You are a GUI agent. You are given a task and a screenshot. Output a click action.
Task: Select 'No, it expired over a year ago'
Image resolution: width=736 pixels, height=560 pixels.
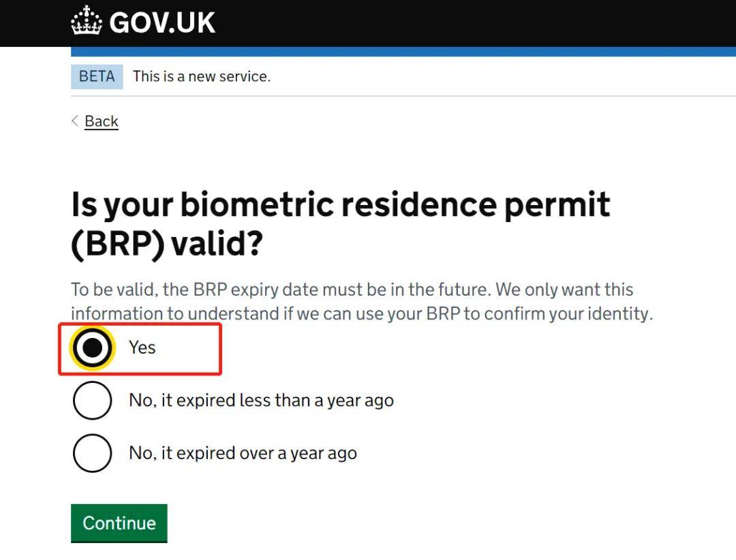(92, 452)
